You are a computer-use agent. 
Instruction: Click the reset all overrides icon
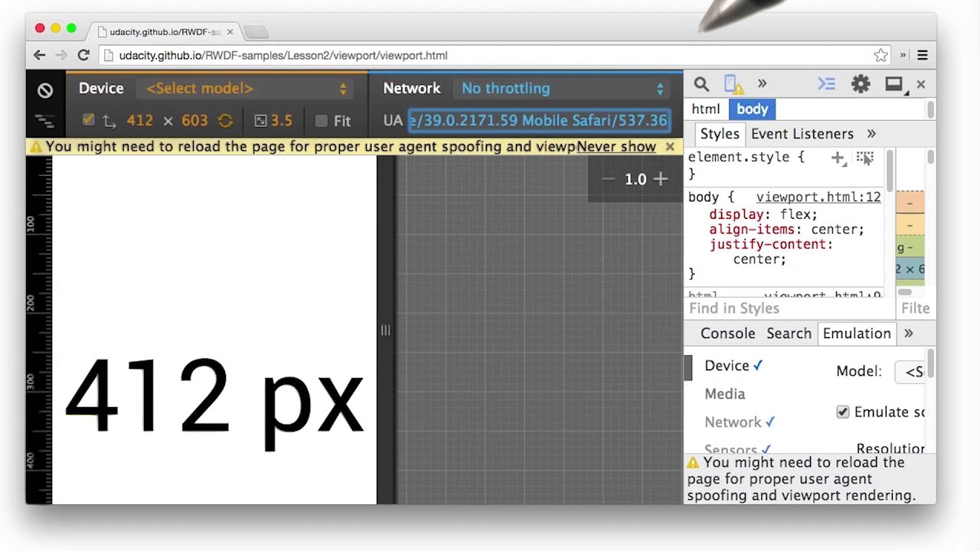(x=45, y=90)
